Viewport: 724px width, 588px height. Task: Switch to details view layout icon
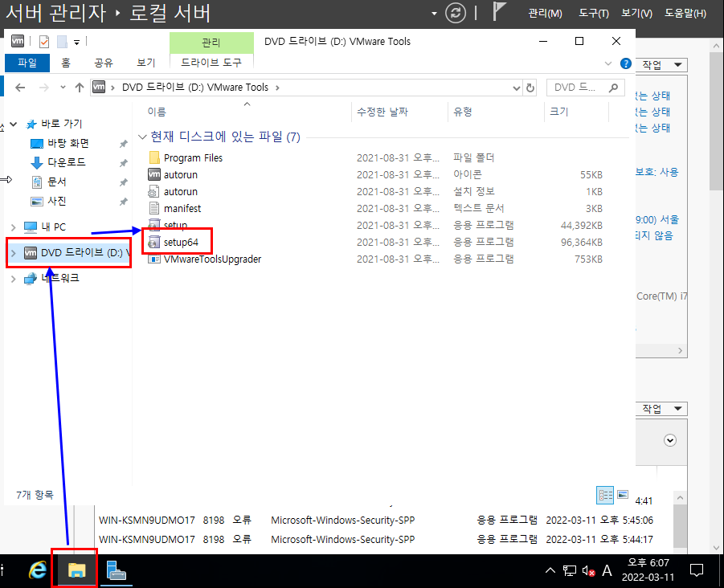[605, 496]
